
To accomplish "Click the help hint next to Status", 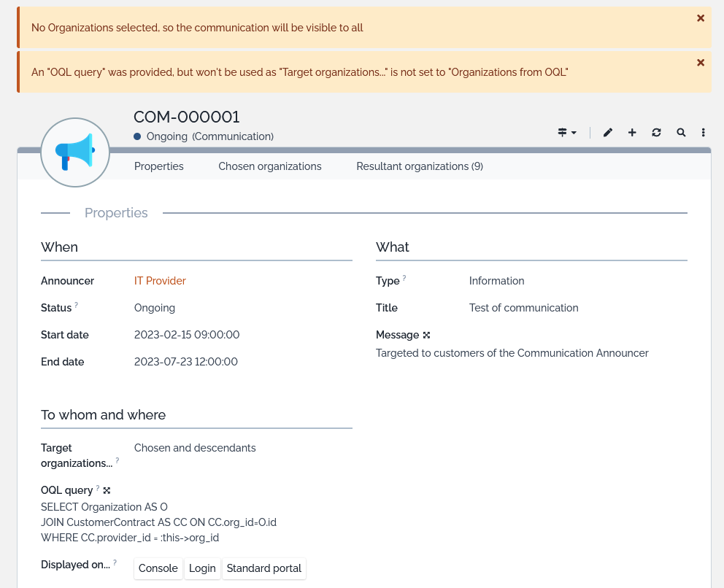I will click(76, 305).
